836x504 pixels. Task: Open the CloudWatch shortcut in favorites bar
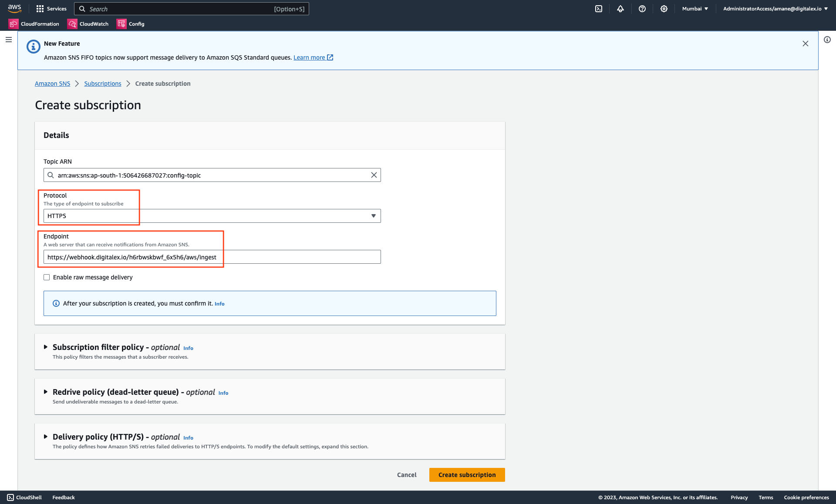pos(88,24)
